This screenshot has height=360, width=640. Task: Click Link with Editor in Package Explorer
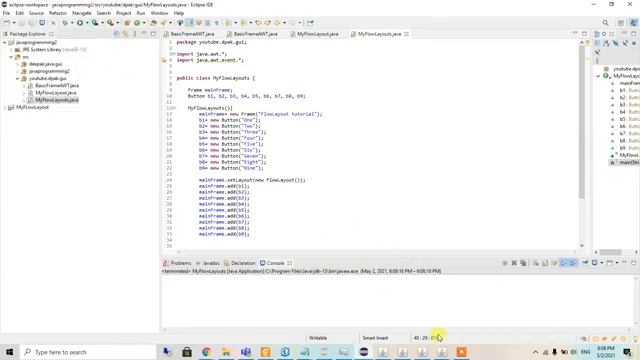coord(125,34)
